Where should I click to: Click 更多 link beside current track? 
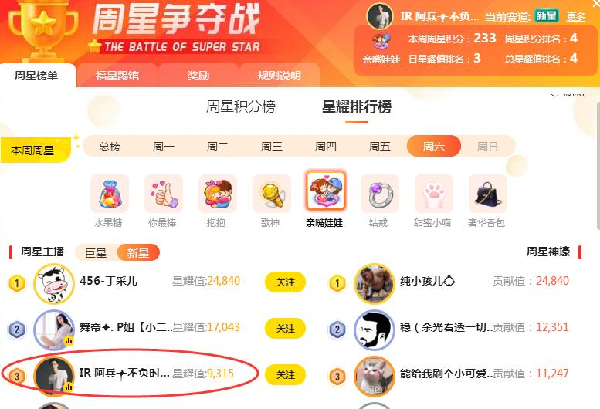point(576,17)
